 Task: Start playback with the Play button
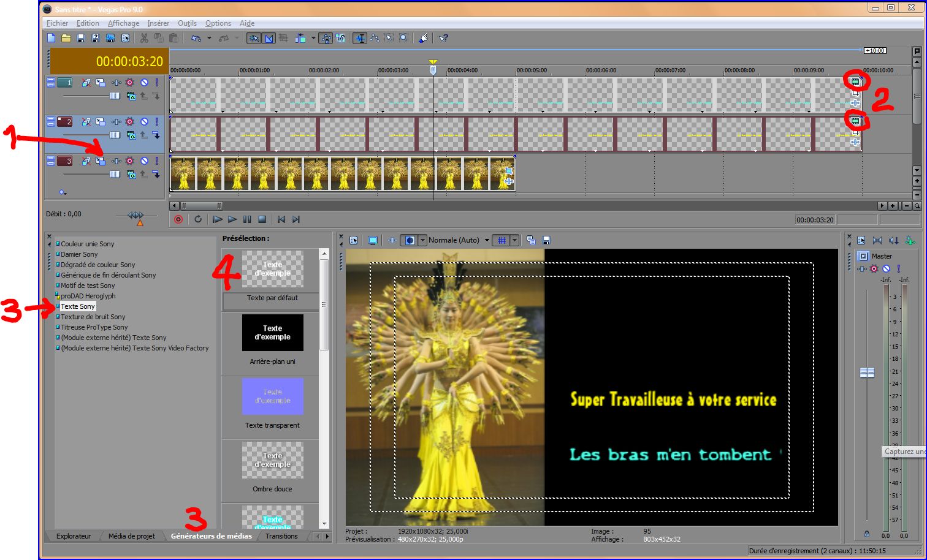coord(232,219)
